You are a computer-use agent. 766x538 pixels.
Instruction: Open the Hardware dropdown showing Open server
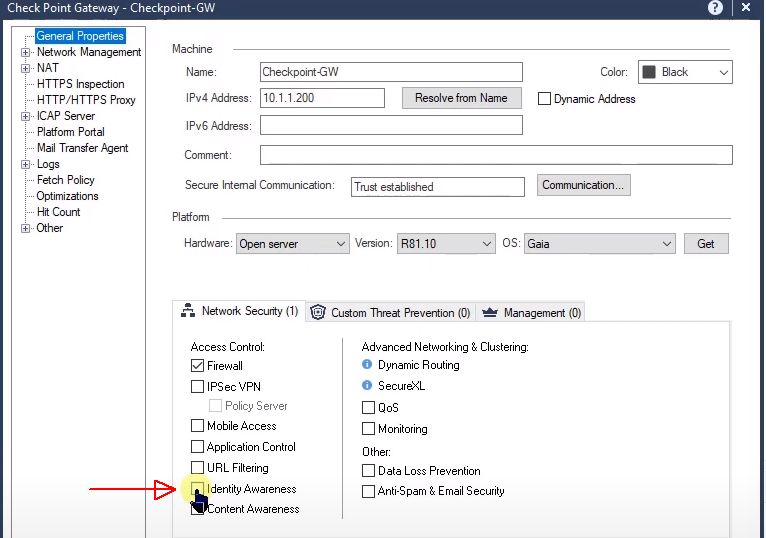(x=293, y=243)
